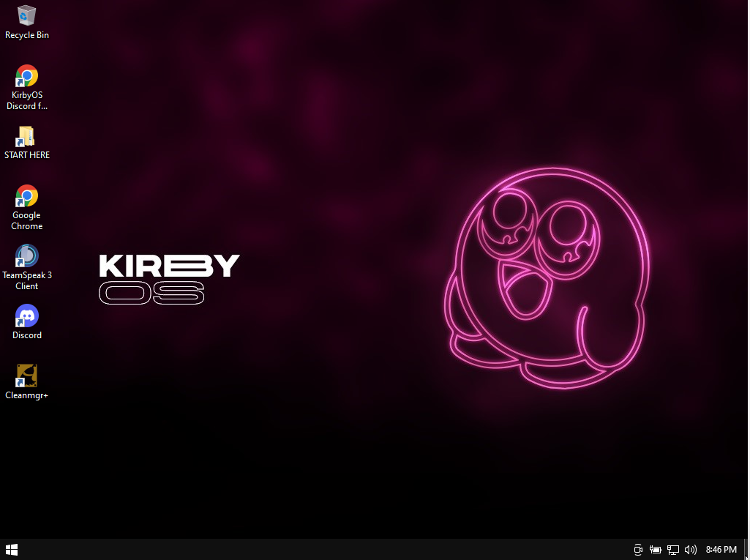Screen dimensions: 750x560
Task: Select the Recycle Bin desktop icon
Action: click(27, 22)
